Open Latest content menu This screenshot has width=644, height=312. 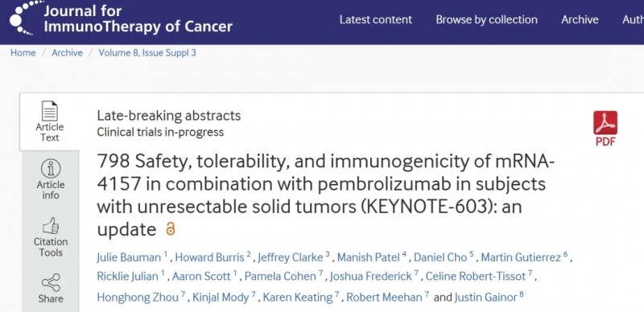[375, 19]
